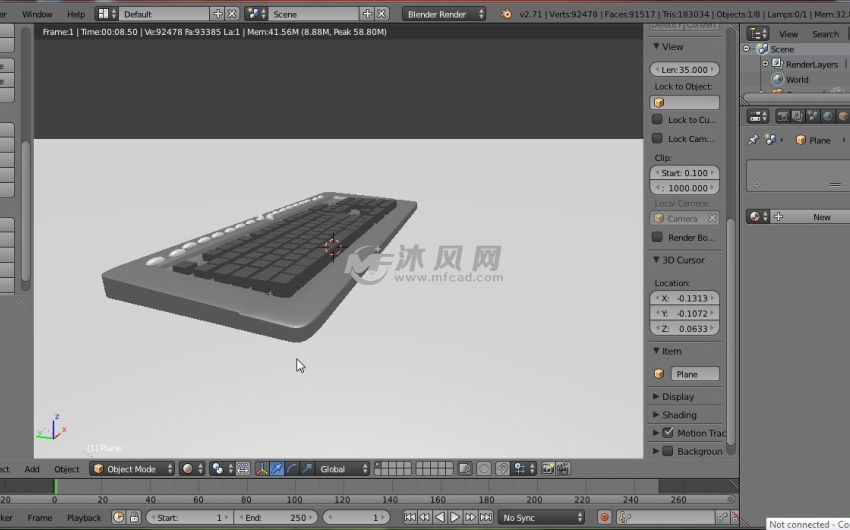
Task: Select the translate manipulator arrow icon
Action: point(277,468)
